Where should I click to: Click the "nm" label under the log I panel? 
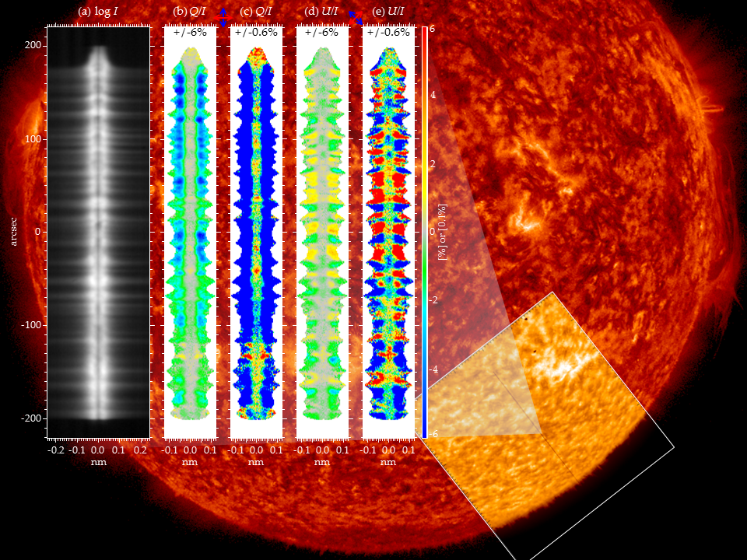(98, 462)
